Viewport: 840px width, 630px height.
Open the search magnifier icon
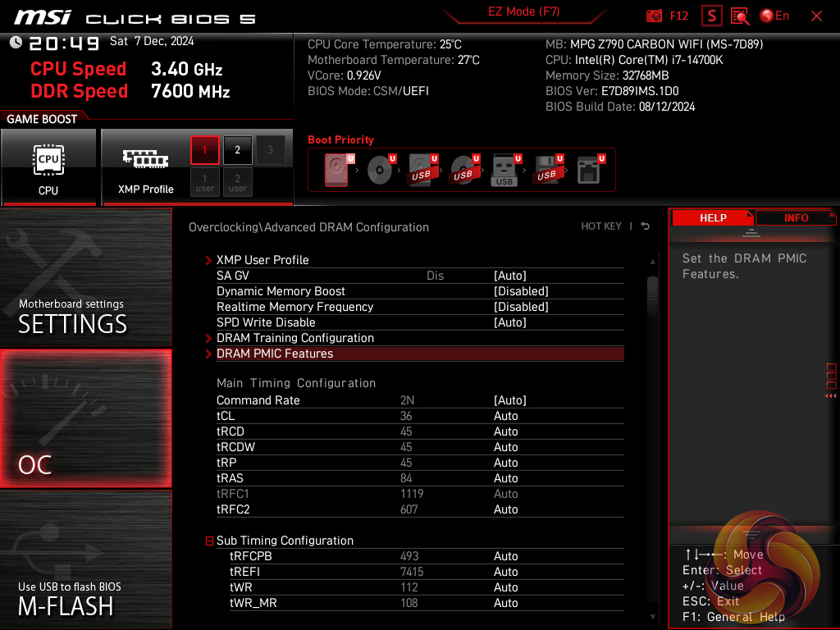coord(740,16)
